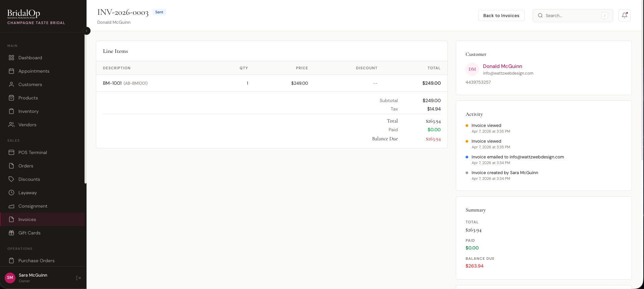Open Discounts page
Viewport: 644px width, 289px height.
click(x=42, y=179)
